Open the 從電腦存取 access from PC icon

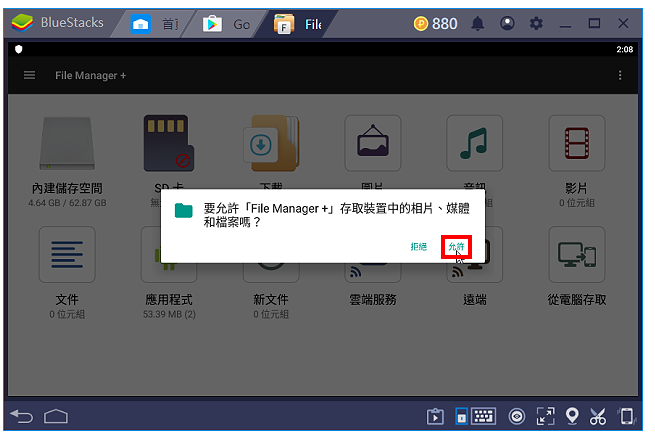click(x=577, y=255)
